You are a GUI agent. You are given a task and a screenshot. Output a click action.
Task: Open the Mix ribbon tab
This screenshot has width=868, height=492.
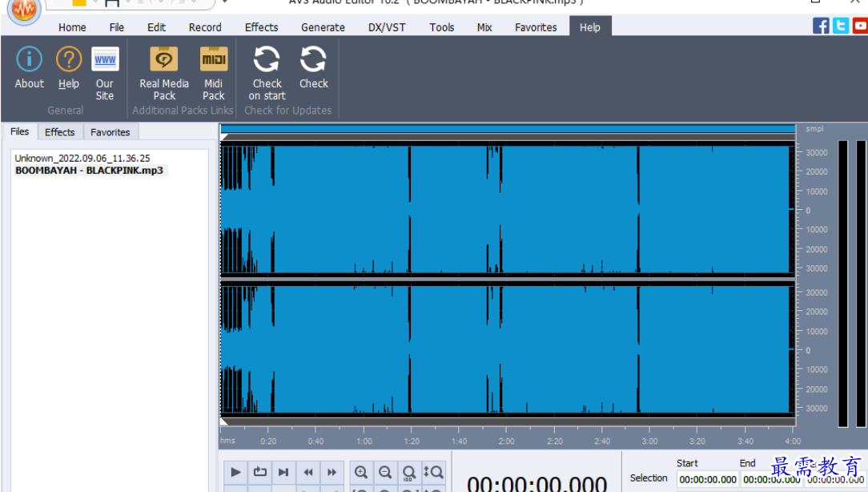click(x=484, y=27)
